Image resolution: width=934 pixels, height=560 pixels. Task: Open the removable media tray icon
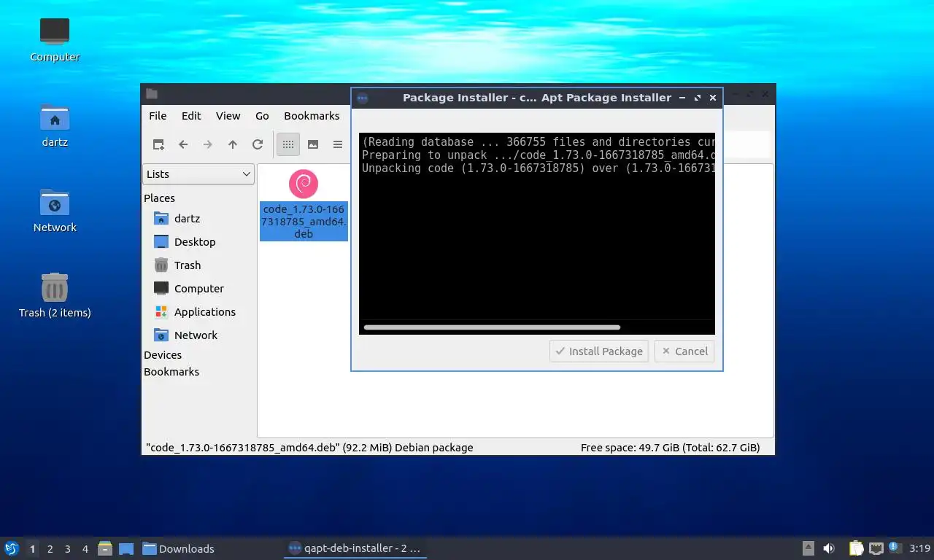coord(808,548)
